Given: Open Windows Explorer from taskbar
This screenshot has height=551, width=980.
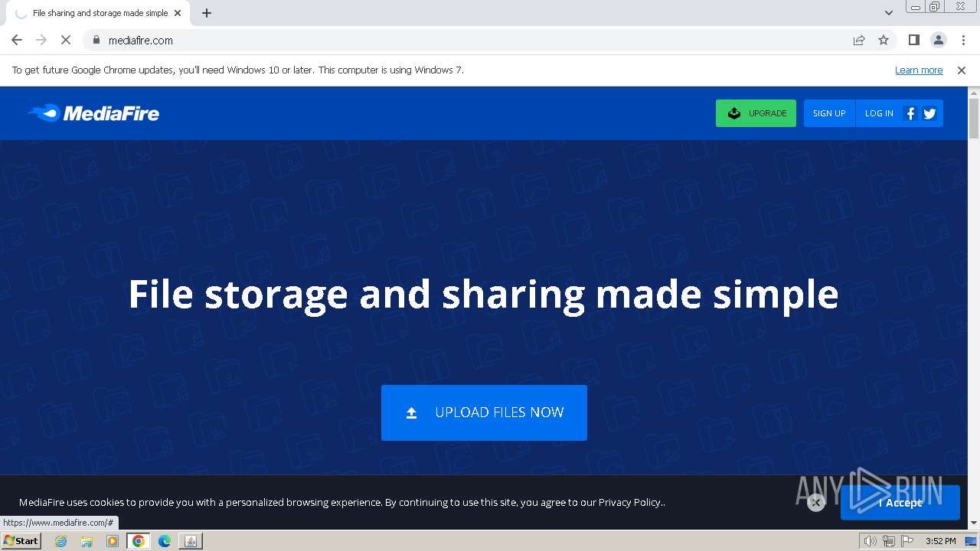Looking at the screenshot, I should [87, 541].
